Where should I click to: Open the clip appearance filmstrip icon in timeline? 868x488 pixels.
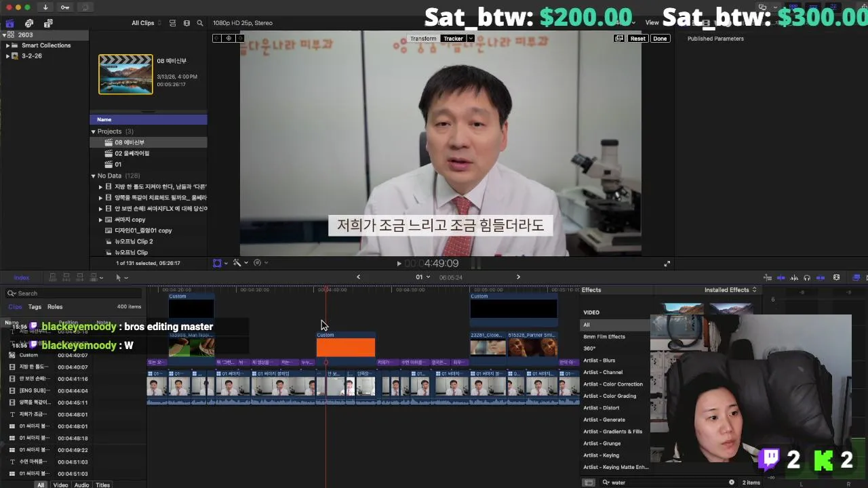[836, 277]
